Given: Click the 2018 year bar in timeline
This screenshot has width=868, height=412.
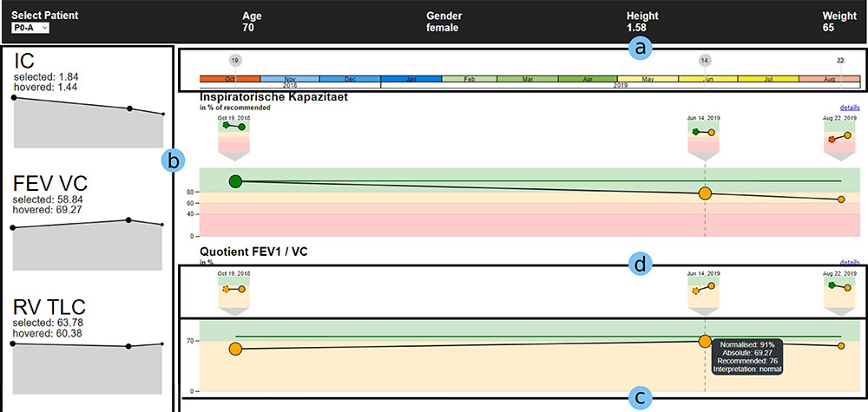Looking at the screenshot, I should coord(290,86).
